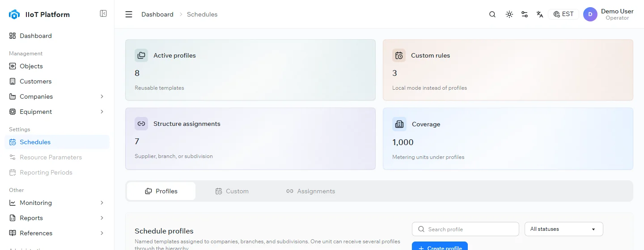
Task: Click the Coverage building icon
Action: click(x=399, y=124)
